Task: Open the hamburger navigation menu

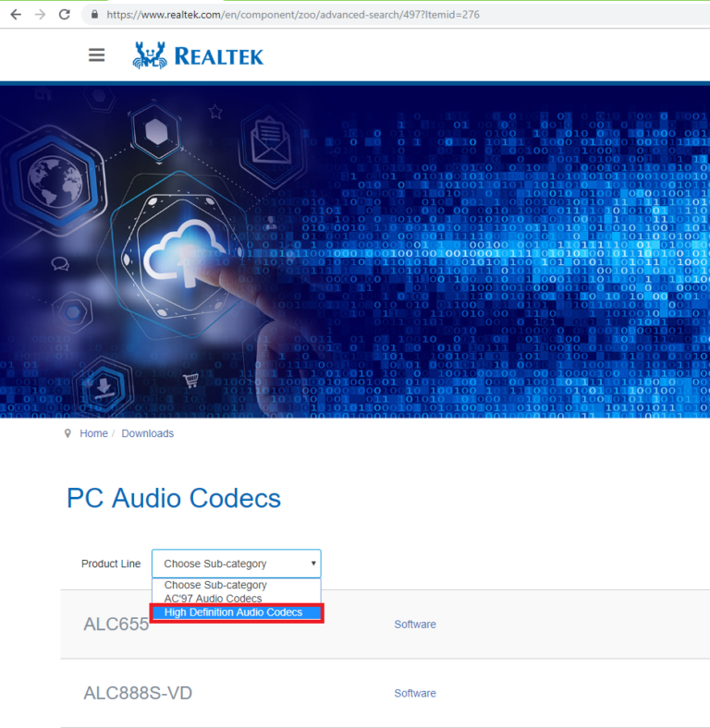Action: pos(97,55)
